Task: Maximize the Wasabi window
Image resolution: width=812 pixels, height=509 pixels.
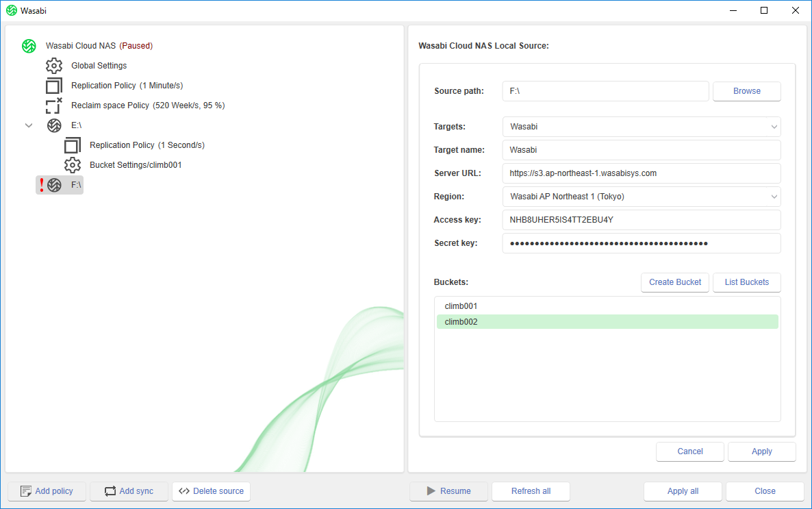Action: tap(764, 10)
